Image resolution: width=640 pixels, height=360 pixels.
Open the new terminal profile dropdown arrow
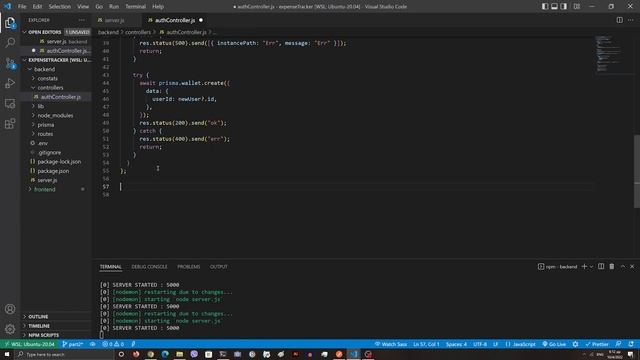pos(591,267)
